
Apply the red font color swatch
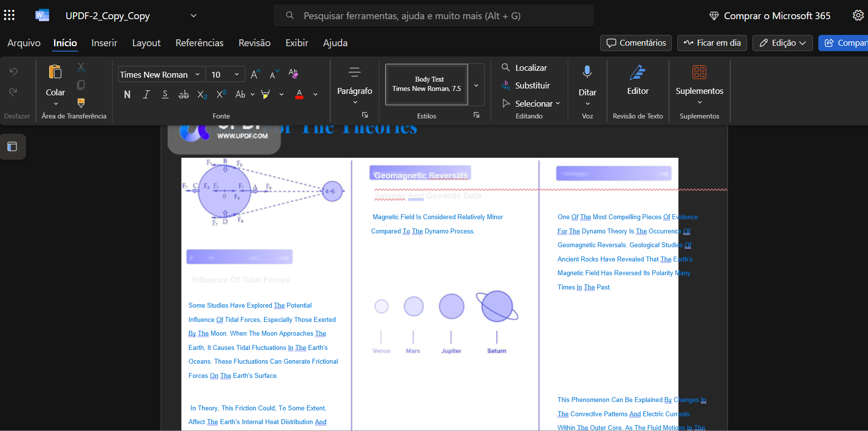point(299,94)
